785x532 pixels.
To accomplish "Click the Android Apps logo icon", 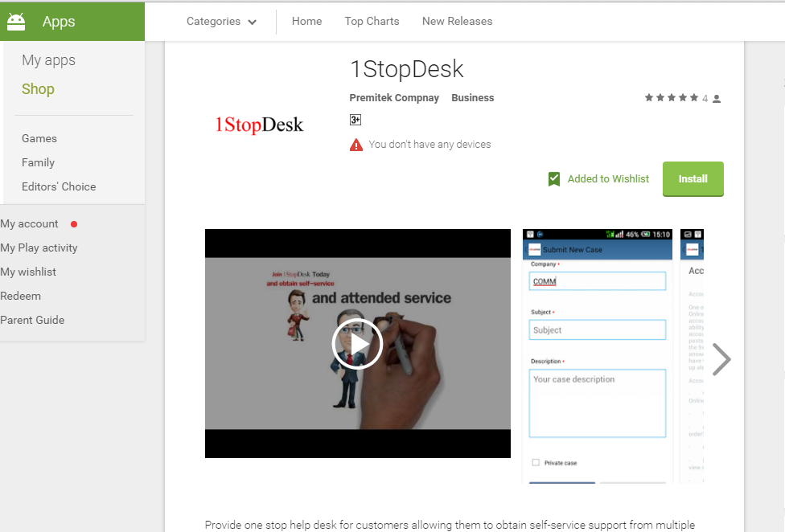I will (x=16, y=22).
